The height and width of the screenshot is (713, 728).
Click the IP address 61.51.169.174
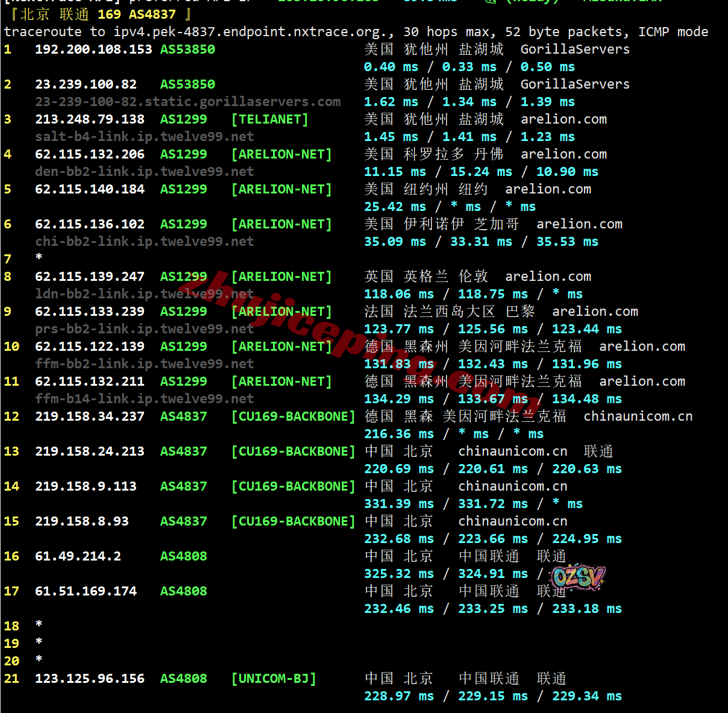coord(86,591)
